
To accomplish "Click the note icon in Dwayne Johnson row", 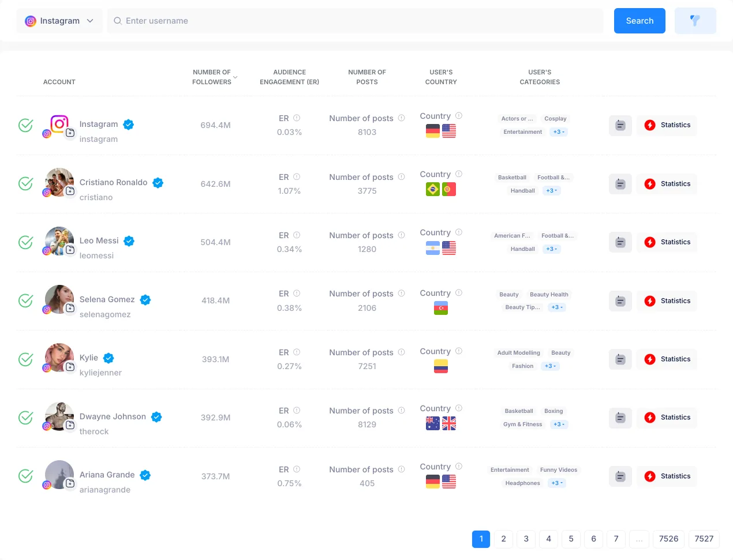I will click(620, 418).
